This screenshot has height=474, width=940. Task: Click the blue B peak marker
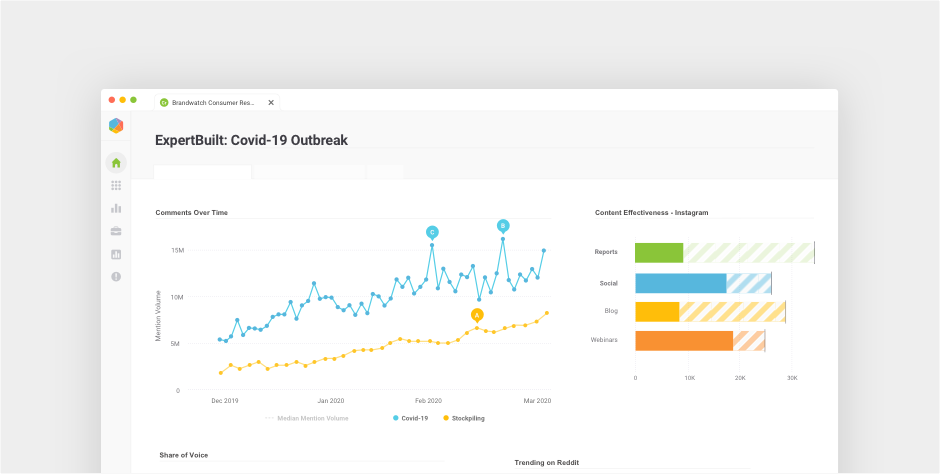(503, 225)
